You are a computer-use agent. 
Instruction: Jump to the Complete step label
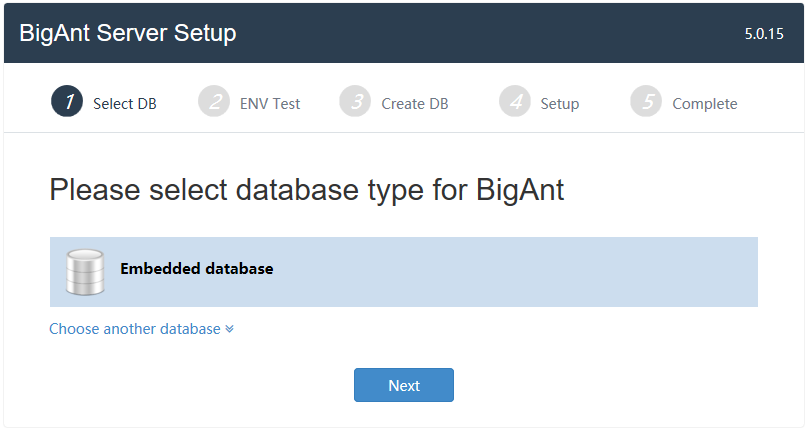pyautogui.click(x=705, y=104)
